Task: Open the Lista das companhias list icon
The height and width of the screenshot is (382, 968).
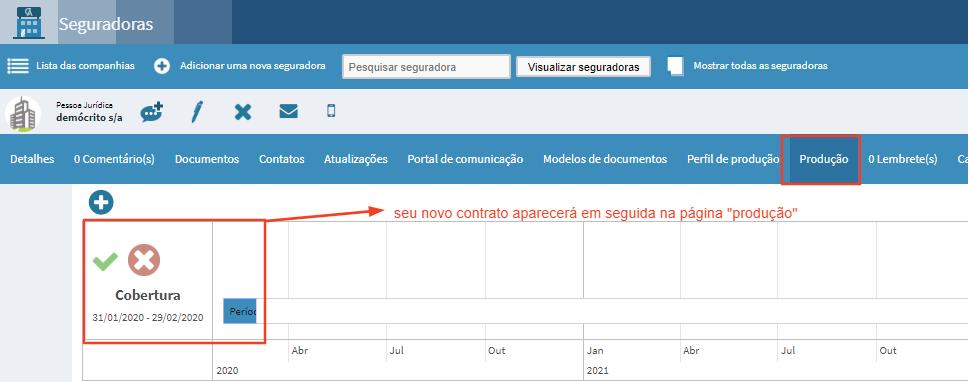Action: pyautogui.click(x=18, y=65)
